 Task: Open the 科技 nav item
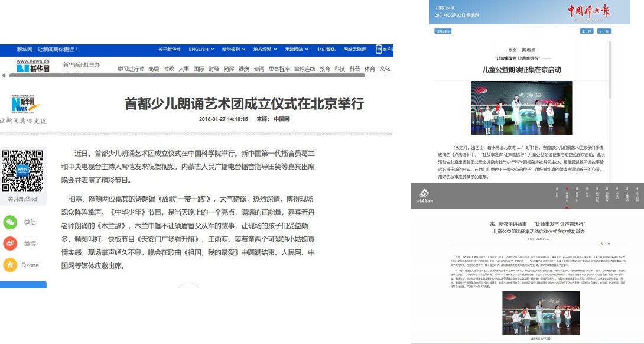tap(340, 69)
